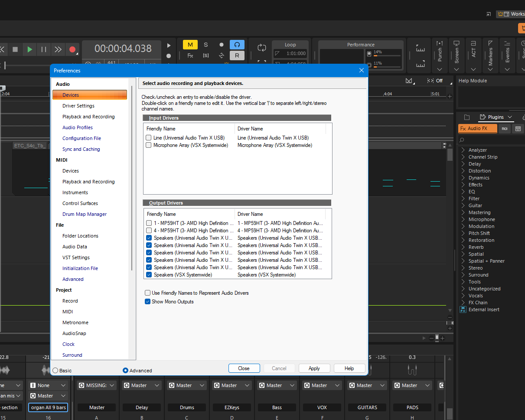This screenshot has width=525, height=420.
Task: Open Folder Locations preferences page
Action: [x=80, y=236]
